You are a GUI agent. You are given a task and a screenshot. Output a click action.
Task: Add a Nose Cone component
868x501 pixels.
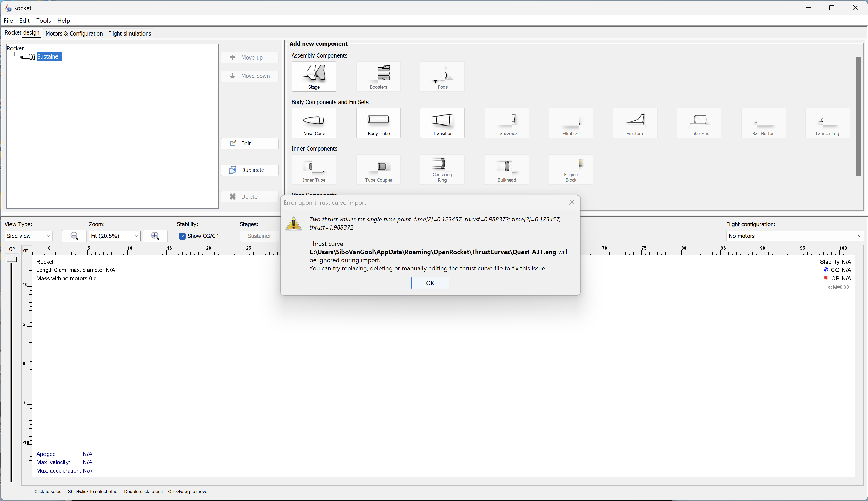point(314,123)
